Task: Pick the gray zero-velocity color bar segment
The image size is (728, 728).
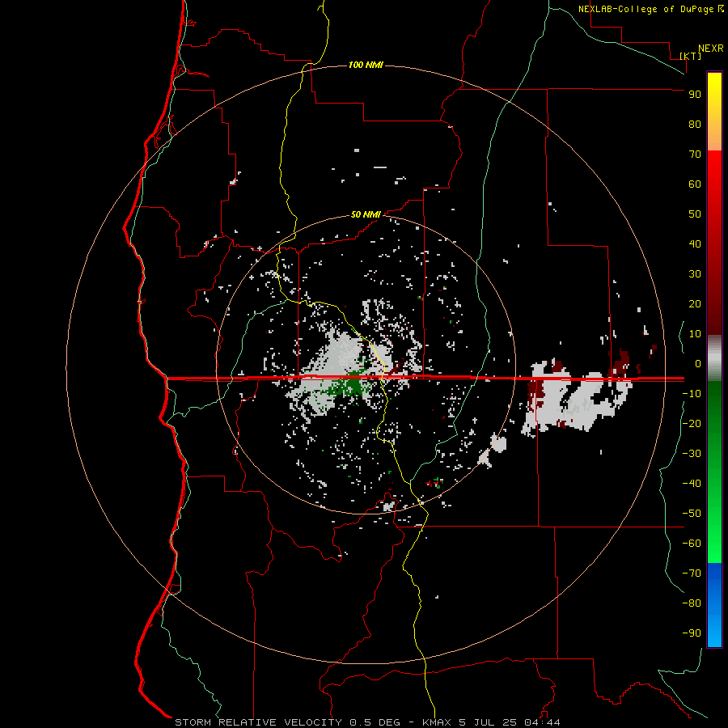Action: (714, 358)
